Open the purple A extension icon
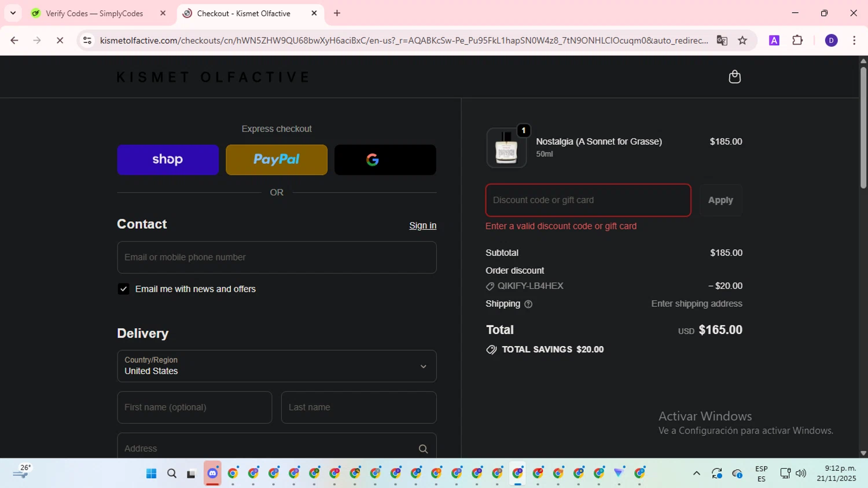868x488 pixels. 774,41
